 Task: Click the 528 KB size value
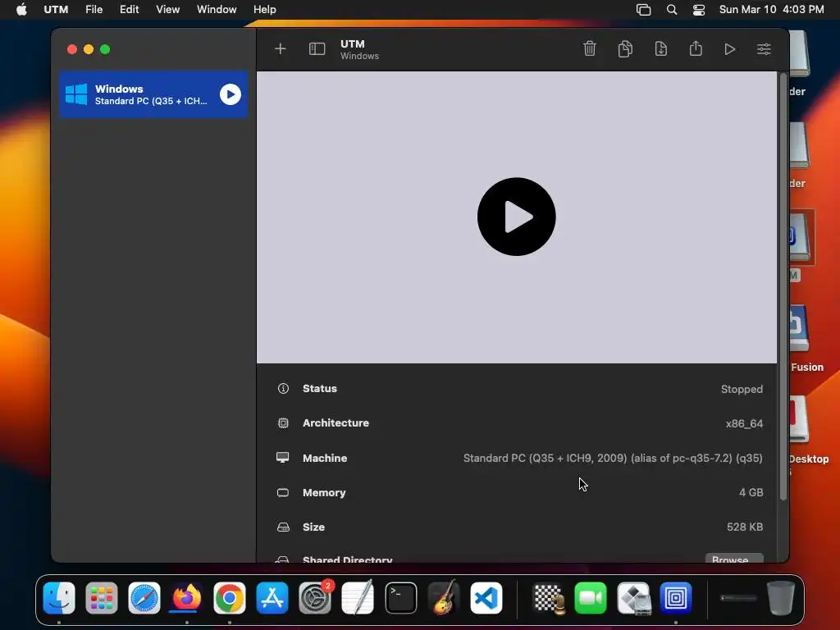click(x=745, y=527)
